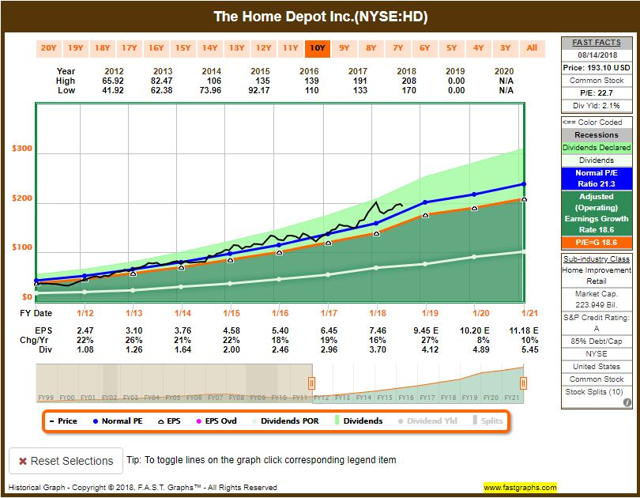
Task: Grab the left range slider handle
Action: pos(311,383)
